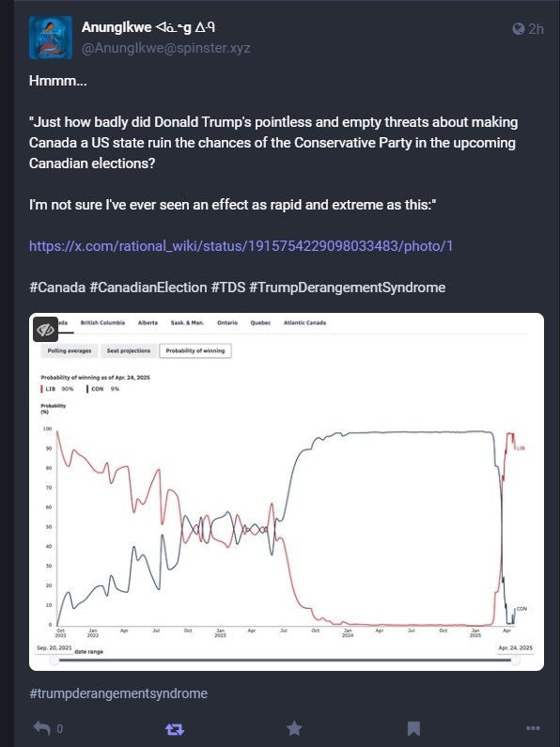Click the 2h post timestamp
This screenshot has width=560, height=747.
tap(536, 29)
